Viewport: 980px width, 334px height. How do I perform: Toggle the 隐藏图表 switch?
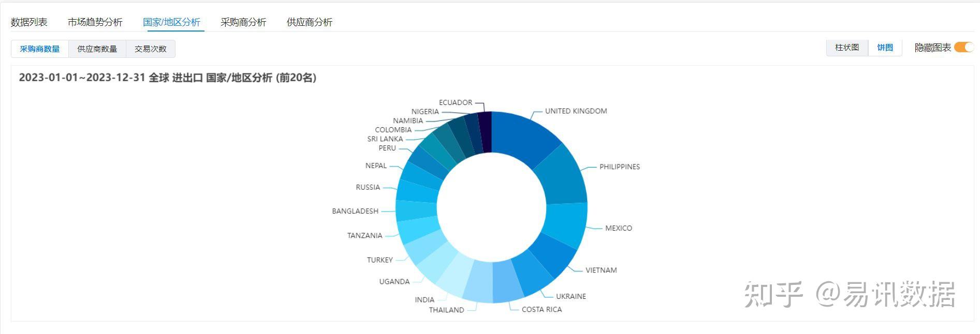pyautogui.click(x=963, y=48)
